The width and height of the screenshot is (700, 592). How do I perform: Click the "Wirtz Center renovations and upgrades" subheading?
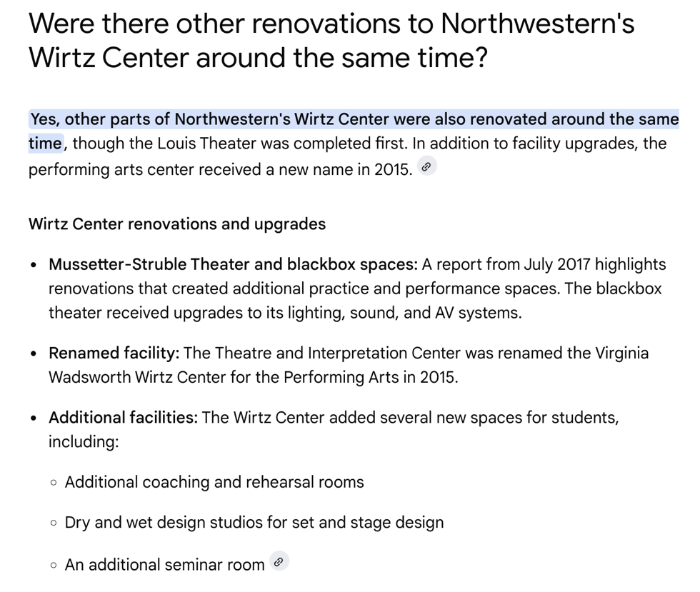176,224
